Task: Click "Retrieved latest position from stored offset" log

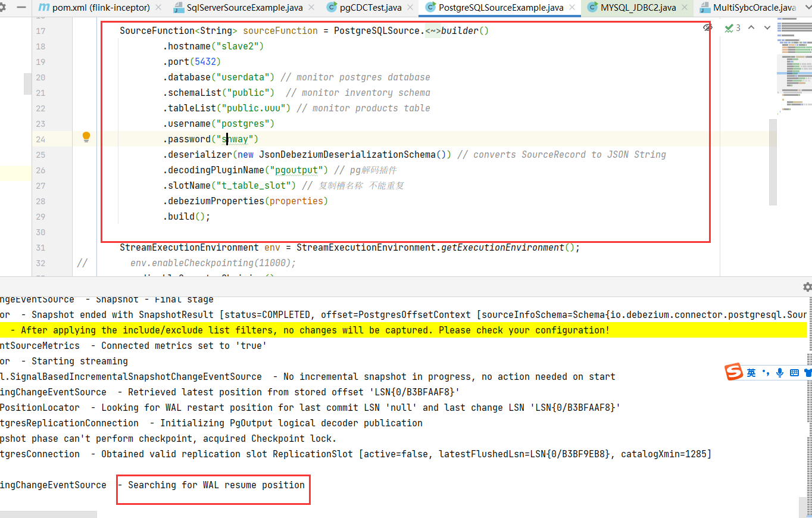Action: [x=293, y=392]
